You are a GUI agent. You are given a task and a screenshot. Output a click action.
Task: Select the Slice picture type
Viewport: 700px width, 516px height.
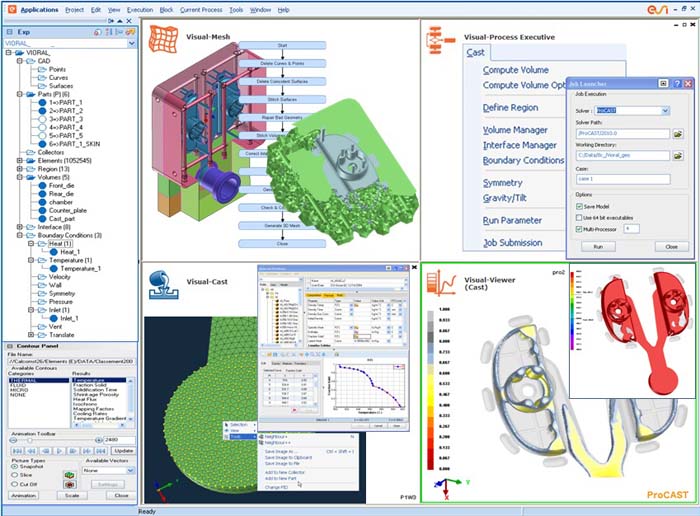pyautogui.click(x=15, y=475)
